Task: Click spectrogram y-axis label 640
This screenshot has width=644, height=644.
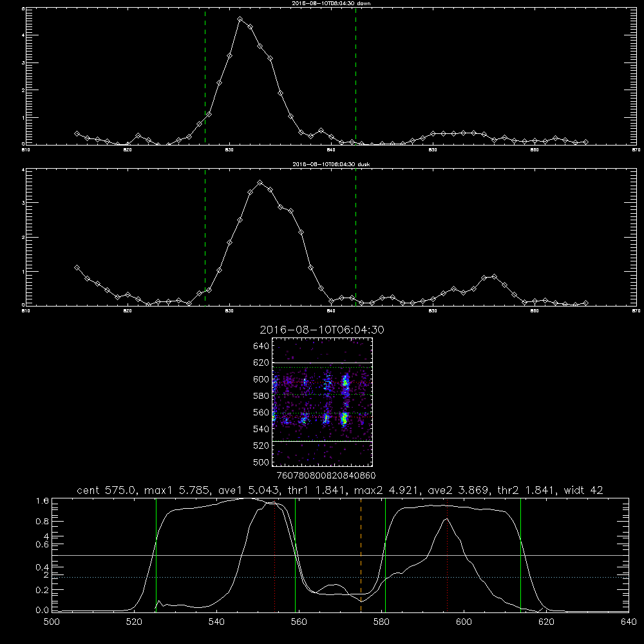Action: 261,346
